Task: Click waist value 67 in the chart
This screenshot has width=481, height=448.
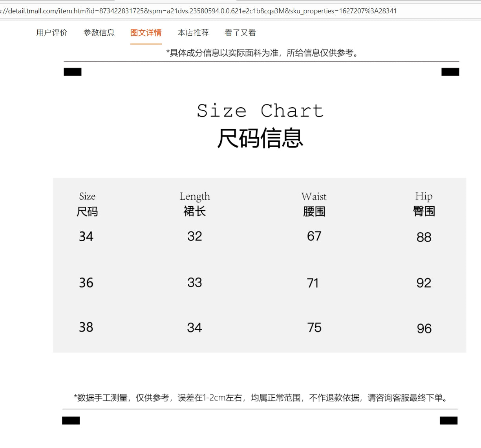Action: [314, 236]
